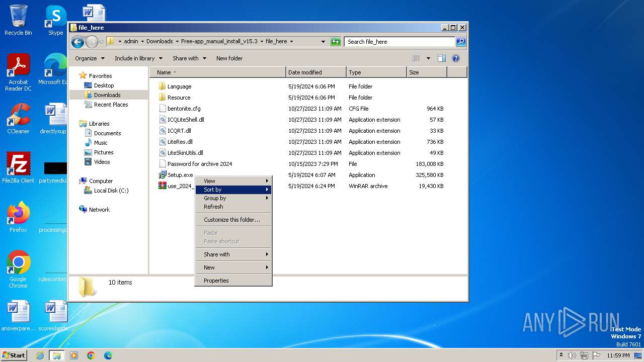
Task: Open the Sort by submenu
Action: (x=233, y=190)
